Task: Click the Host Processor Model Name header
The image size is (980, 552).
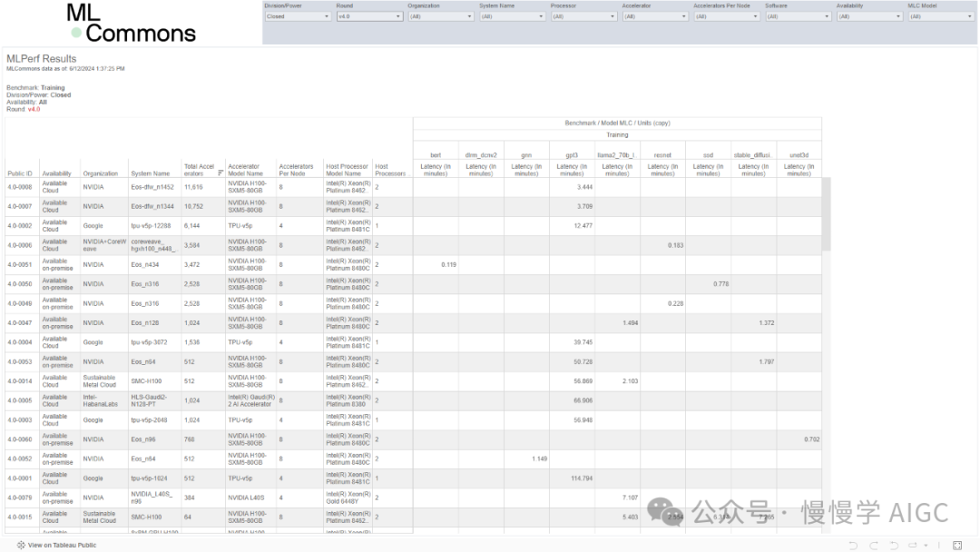Action: click(x=348, y=170)
